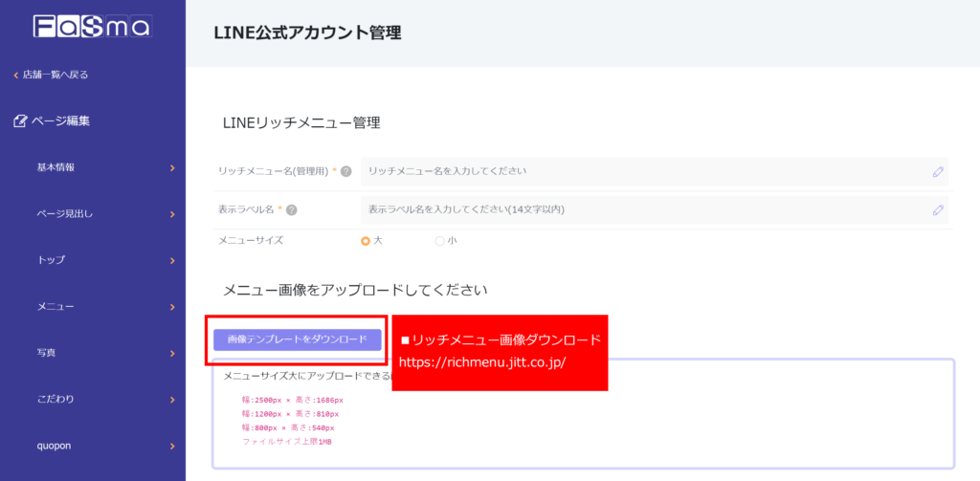The width and height of the screenshot is (980, 481).
Task: Click help icon beside display label name
Action: click(x=291, y=210)
